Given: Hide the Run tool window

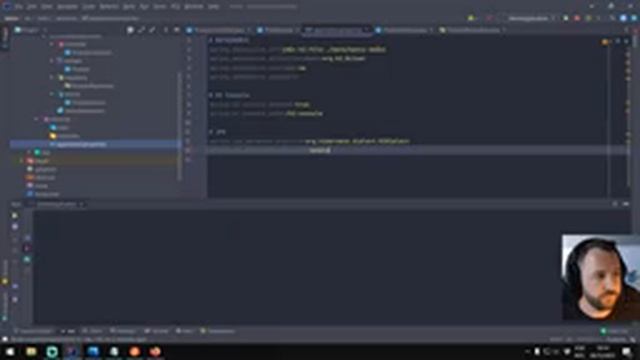Looking at the screenshot, I should [626, 204].
